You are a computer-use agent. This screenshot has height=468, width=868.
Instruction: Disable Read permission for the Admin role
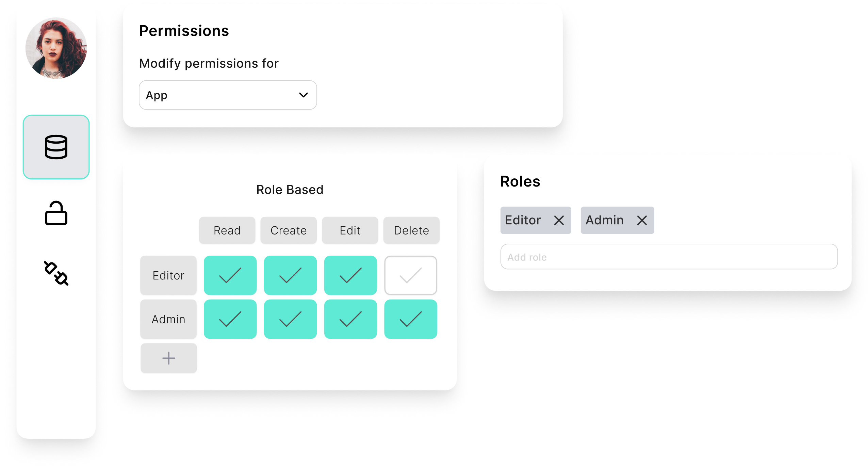coord(230,319)
